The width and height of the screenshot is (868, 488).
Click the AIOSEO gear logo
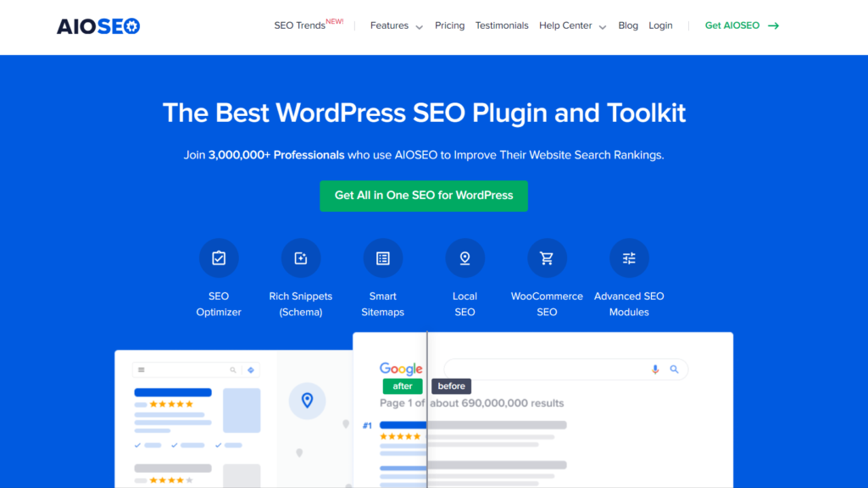click(131, 25)
